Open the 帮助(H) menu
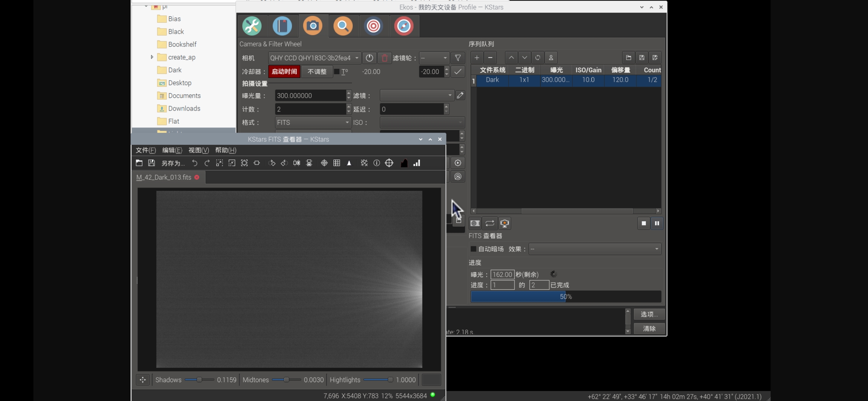The width and height of the screenshot is (868, 401). 226,150
